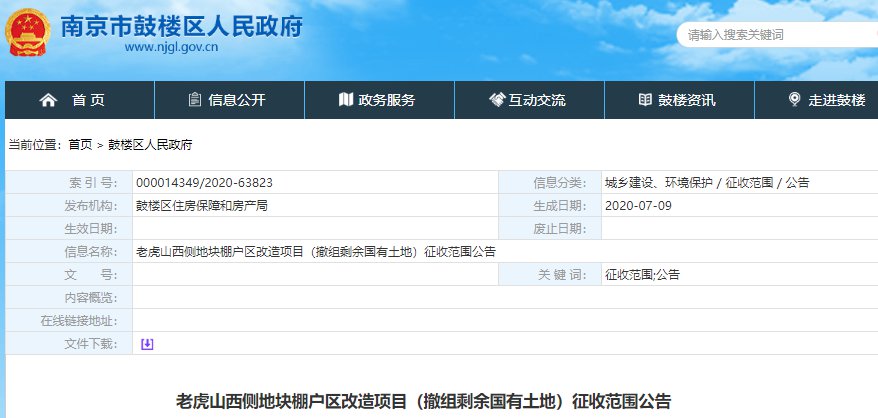Image resolution: width=878 pixels, height=418 pixels.
Task: Go to 互动交流 section
Action: click(537, 100)
